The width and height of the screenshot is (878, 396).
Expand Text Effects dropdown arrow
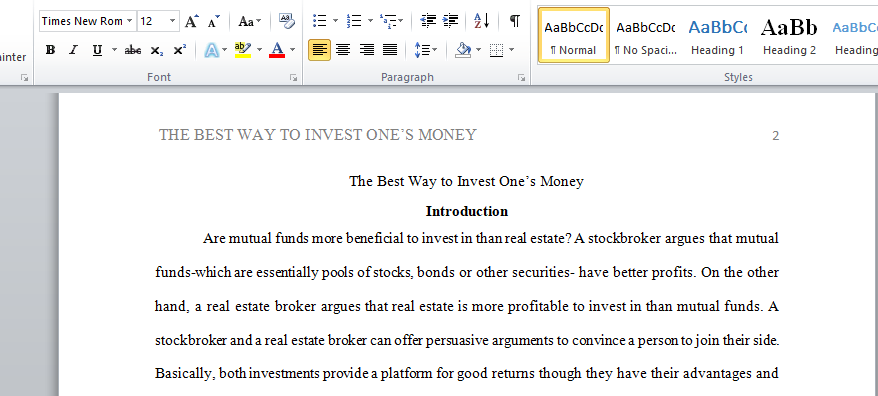coord(225,50)
